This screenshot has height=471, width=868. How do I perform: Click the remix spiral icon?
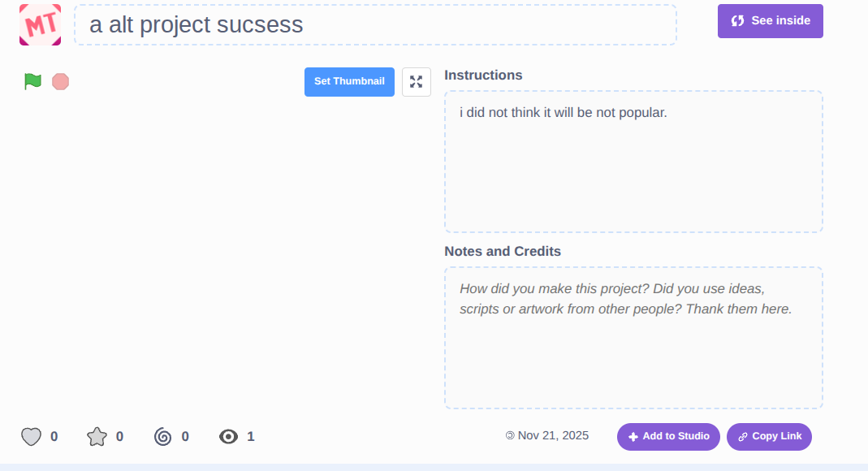click(162, 437)
